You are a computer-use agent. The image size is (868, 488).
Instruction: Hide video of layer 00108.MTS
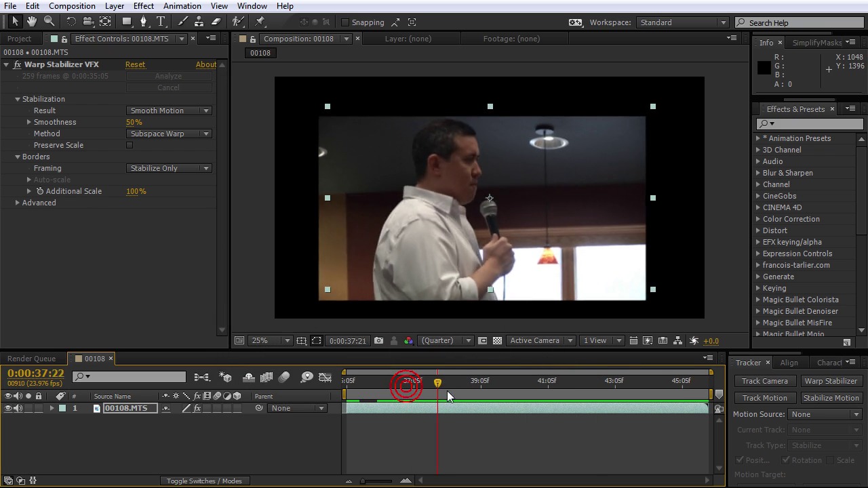[8, 408]
